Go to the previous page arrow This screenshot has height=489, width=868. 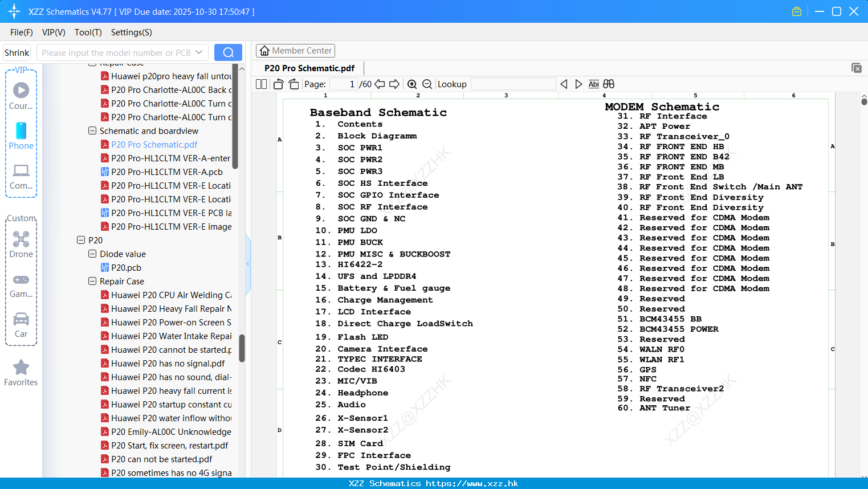coord(380,84)
